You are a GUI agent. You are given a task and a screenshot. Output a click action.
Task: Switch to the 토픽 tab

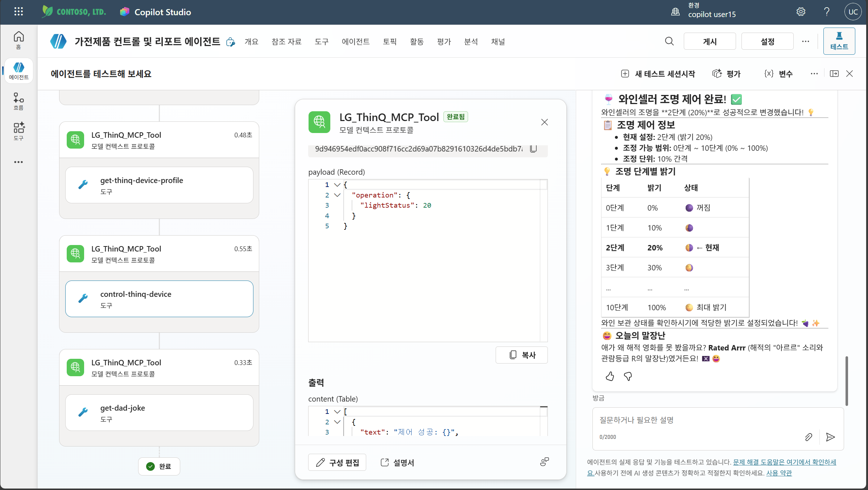coord(390,42)
